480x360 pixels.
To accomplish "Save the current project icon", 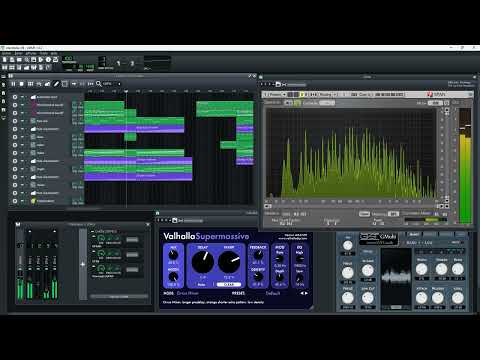I will point(34,60).
